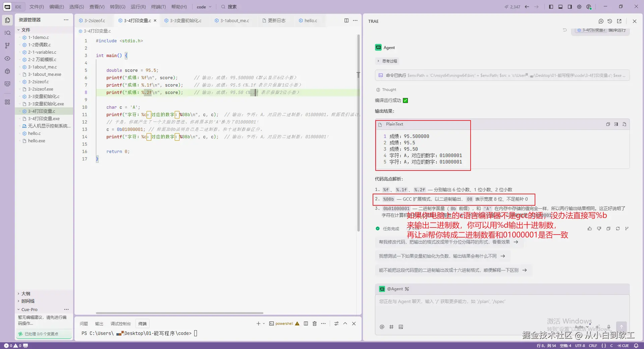Open chat history in TRAE panel
The height and width of the screenshot is (349, 644).
[x=610, y=21]
